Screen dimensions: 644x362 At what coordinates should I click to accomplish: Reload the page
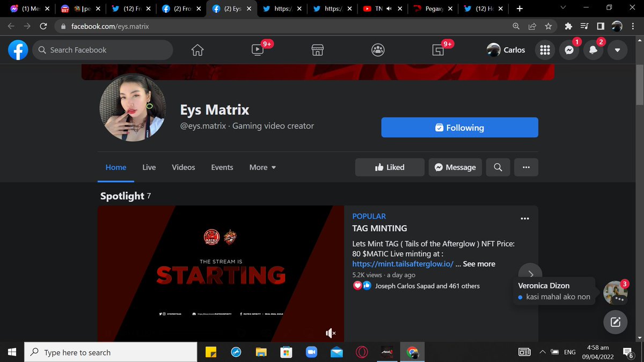[x=43, y=26]
